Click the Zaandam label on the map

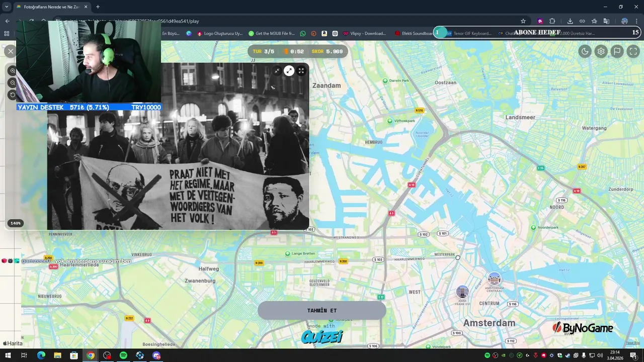pyautogui.click(x=327, y=85)
